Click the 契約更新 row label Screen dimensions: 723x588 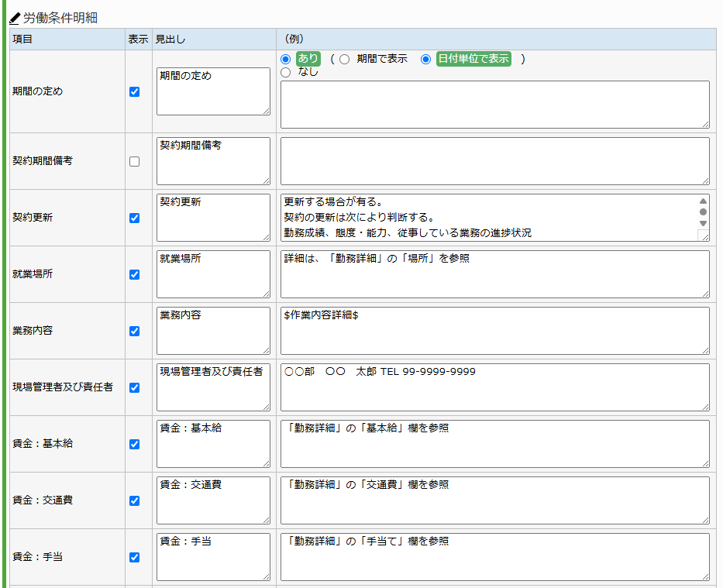point(33,218)
